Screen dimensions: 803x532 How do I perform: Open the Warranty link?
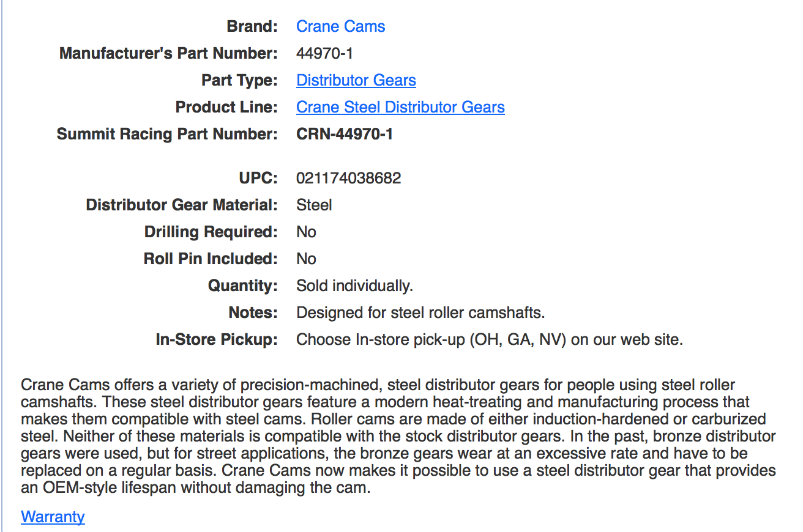coord(53,517)
